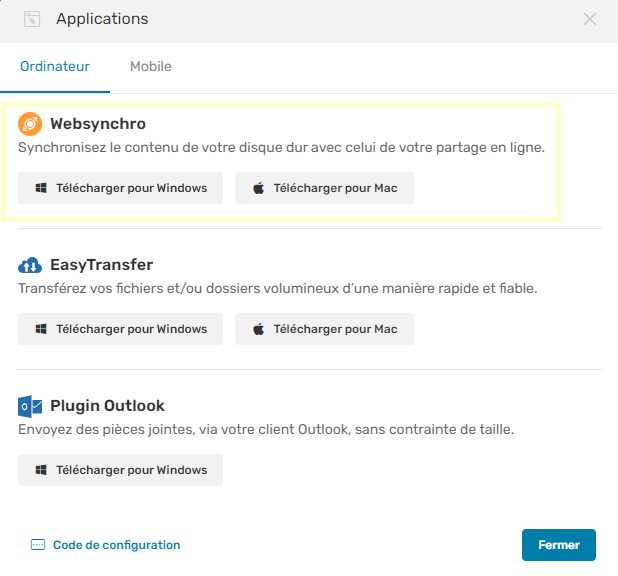This screenshot has width=618, height=576.
Task: Download EasyTransfer for Windows
Action: [x=121, y=329]
